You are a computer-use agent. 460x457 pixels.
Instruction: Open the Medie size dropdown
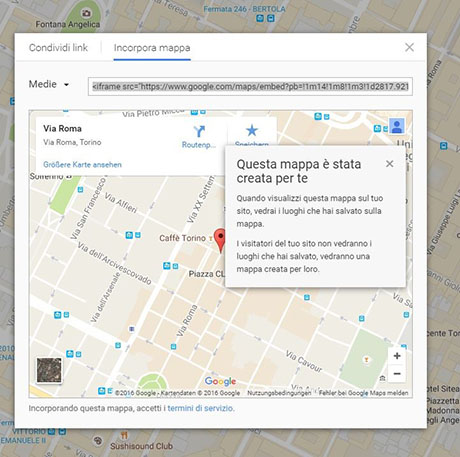tap(49, 84)
